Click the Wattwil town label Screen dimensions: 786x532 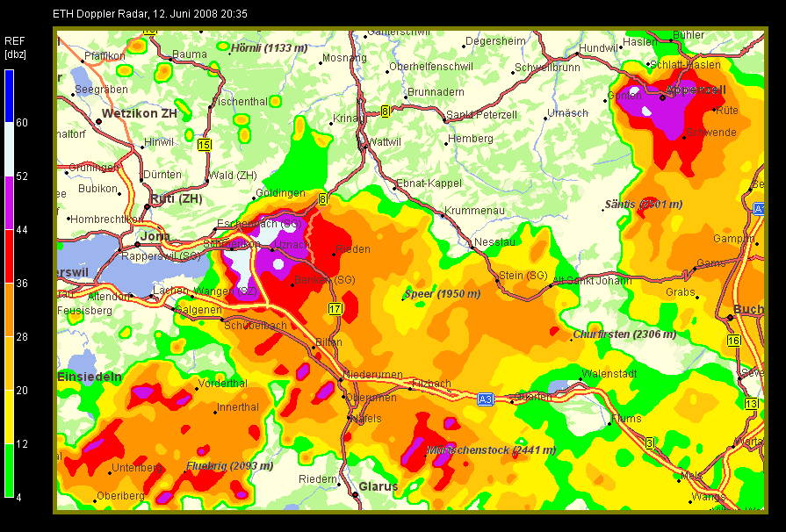[385, 141]
